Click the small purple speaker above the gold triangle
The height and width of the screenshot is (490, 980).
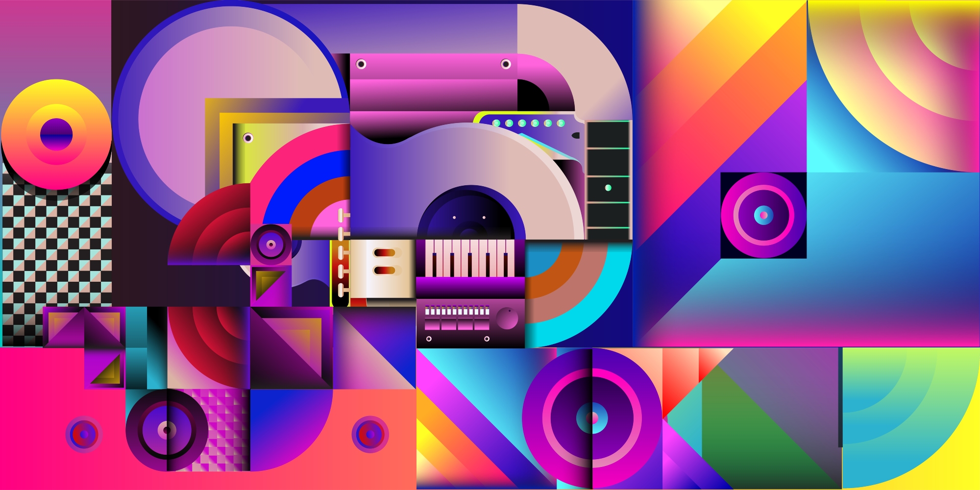point(271,245)
